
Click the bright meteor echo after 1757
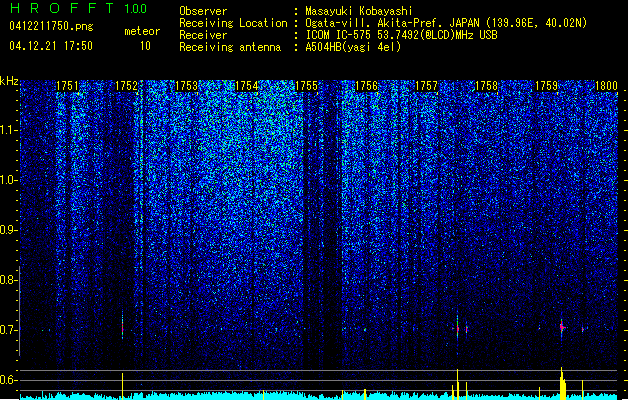457,329
